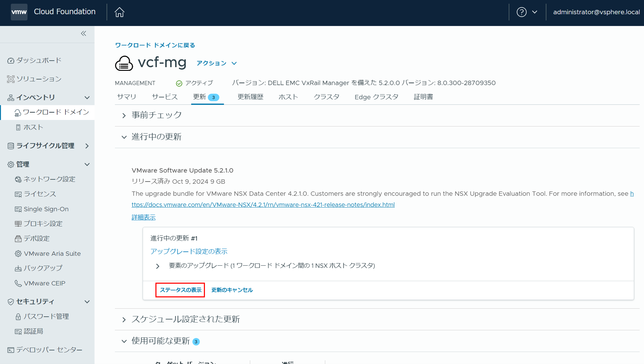Viewport: 644px width, 364px height.
Task: Click the 'Cloud Foundation' title text
Action: 65,11
